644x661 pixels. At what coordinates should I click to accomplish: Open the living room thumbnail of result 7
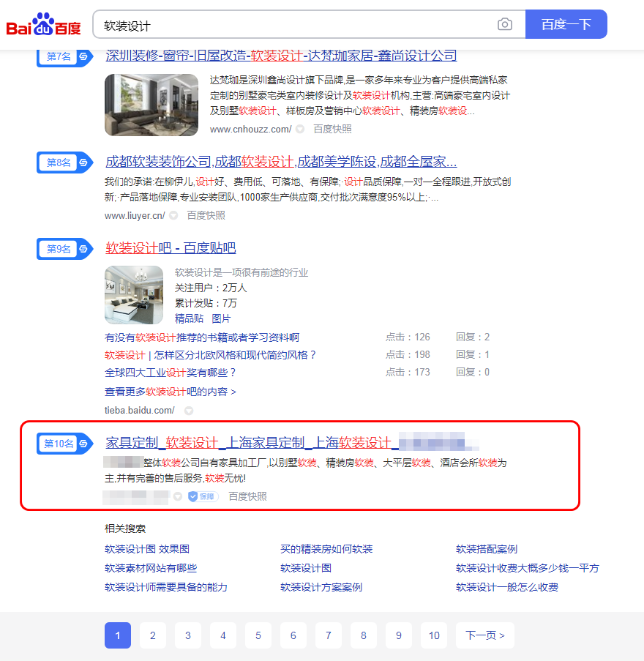pyautogui.click(x=151, y=105)
